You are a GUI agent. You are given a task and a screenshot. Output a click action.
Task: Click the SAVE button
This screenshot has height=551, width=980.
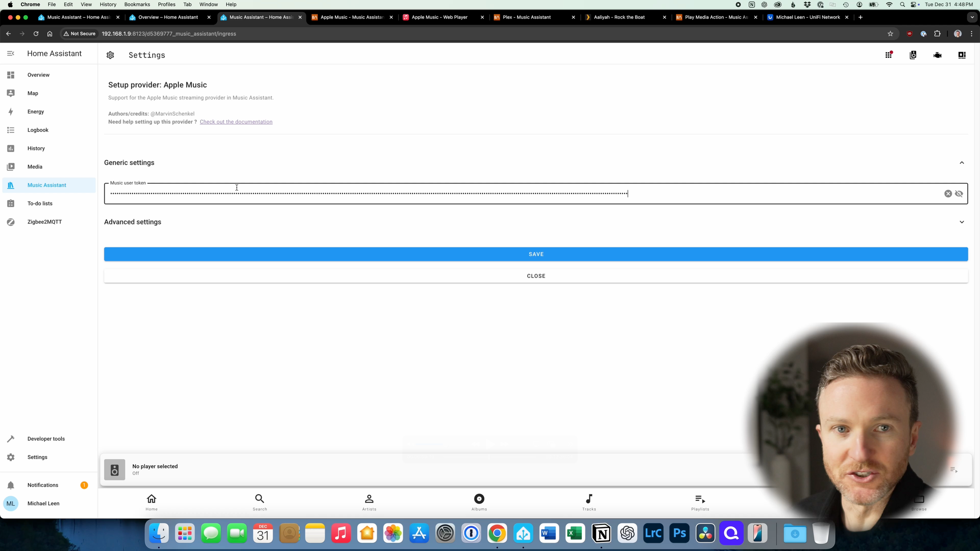[x=536, y=254]
